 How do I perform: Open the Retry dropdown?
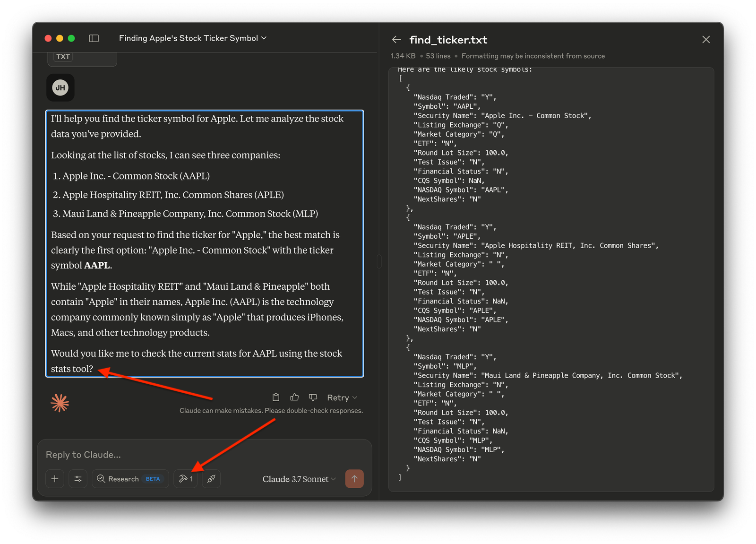click(342, 398)
